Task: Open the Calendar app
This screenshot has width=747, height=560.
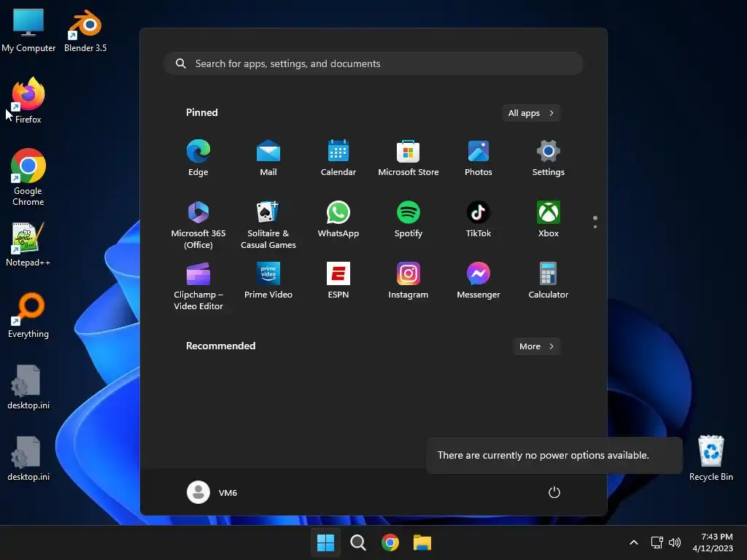Action: click(x=338, y=158)
